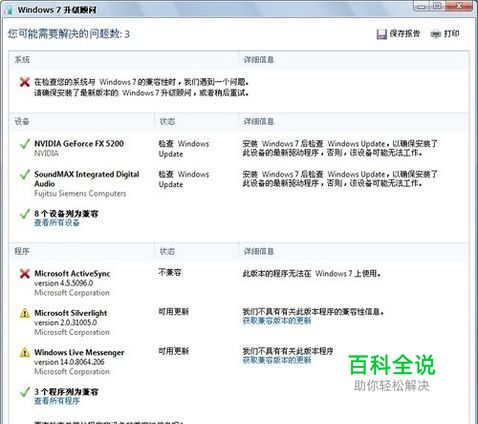Click the 检查 Windows Update status for SoundMAX

click(x=184, y=179)
